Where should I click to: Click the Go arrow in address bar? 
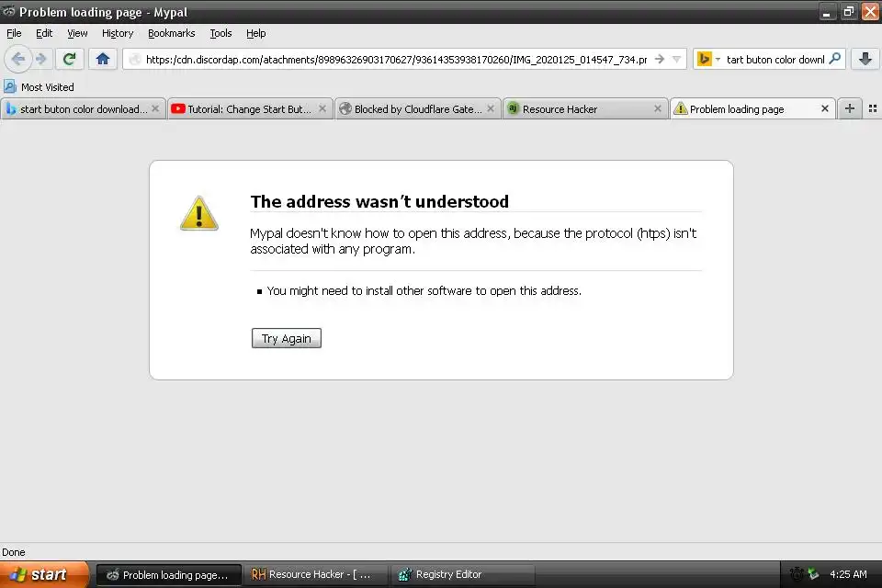click(660, 59)
